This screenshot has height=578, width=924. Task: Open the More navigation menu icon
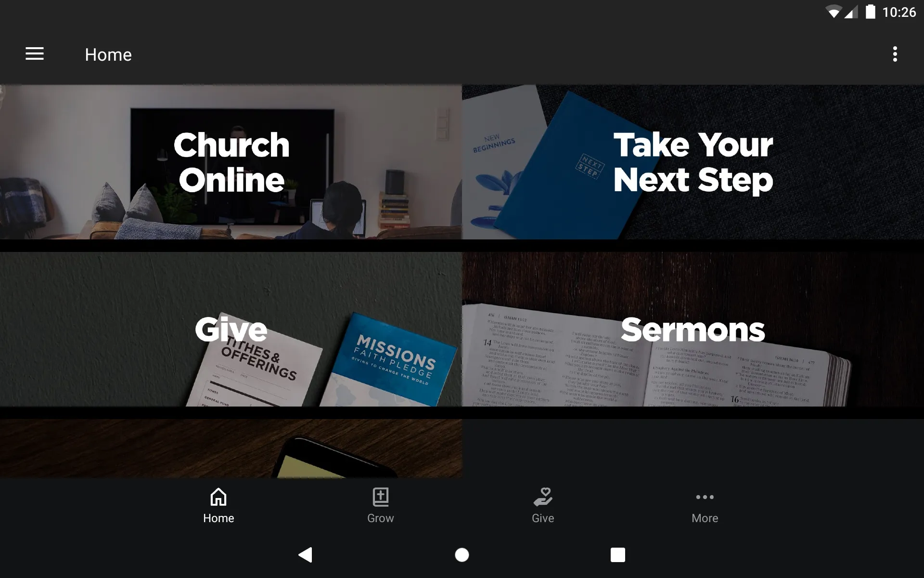click(705, 505)
